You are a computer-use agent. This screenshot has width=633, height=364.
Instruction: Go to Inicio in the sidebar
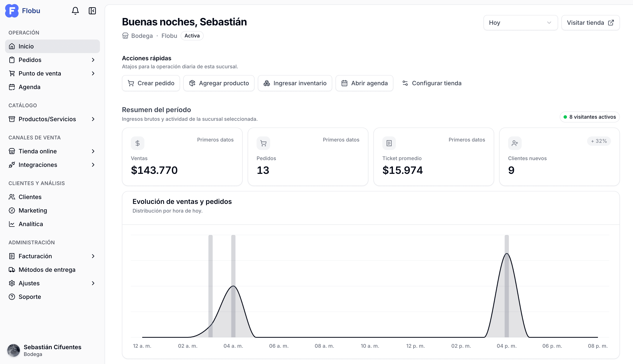(x=52, y=46)
